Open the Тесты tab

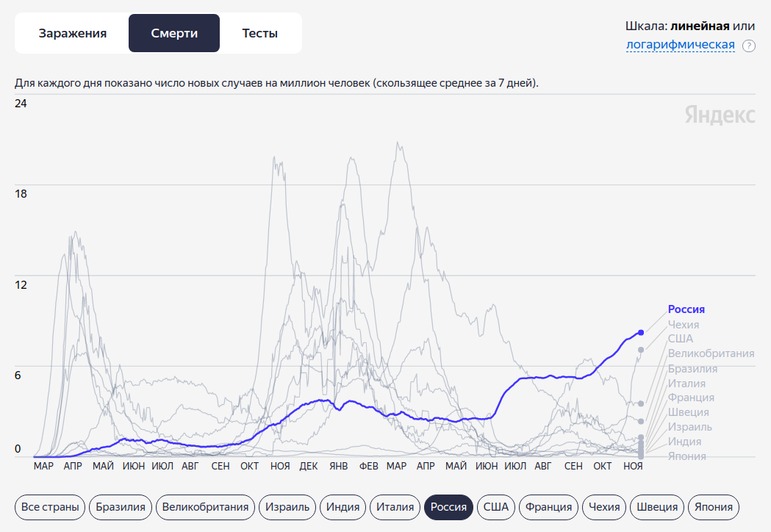pos(260,33)
